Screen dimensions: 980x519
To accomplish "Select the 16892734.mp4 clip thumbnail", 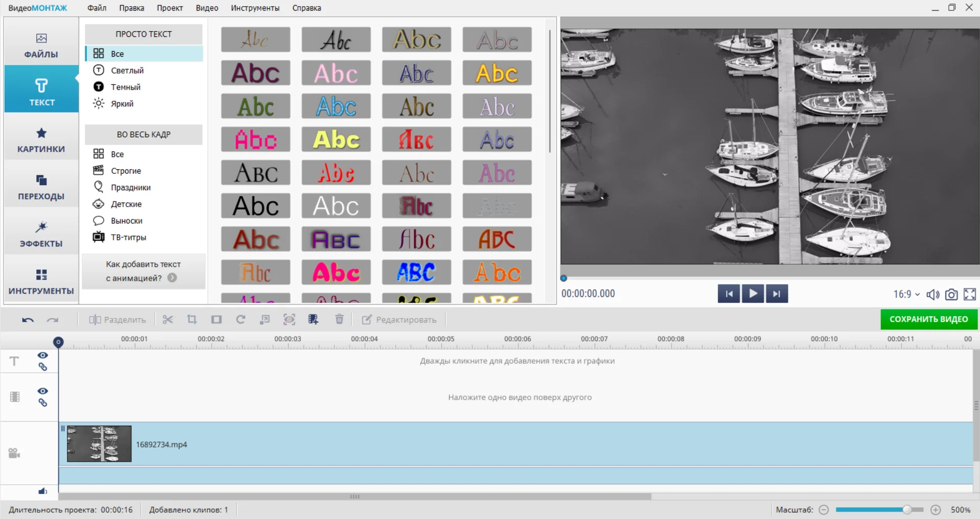I will [x=99, y=444].
